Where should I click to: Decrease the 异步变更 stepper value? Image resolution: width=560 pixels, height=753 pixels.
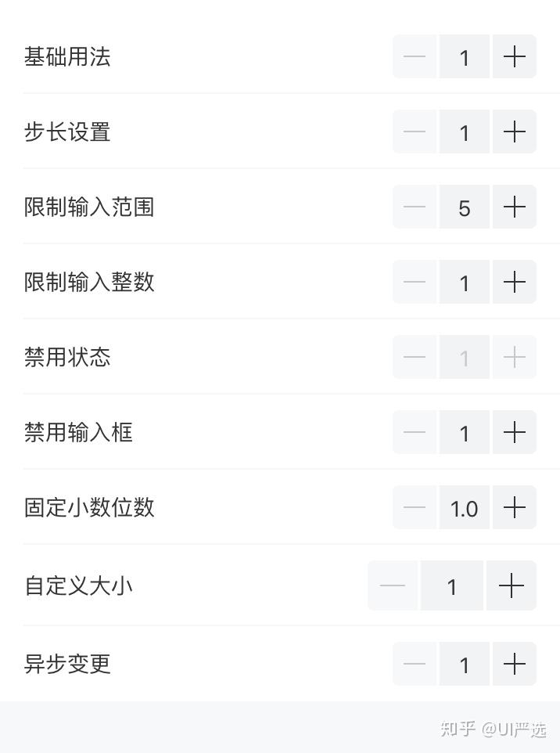[415, 664]
